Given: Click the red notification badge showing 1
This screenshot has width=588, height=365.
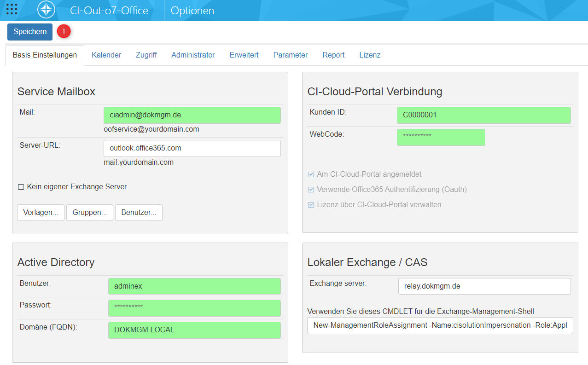Looking at the screenshot, I should pos(64,31).
